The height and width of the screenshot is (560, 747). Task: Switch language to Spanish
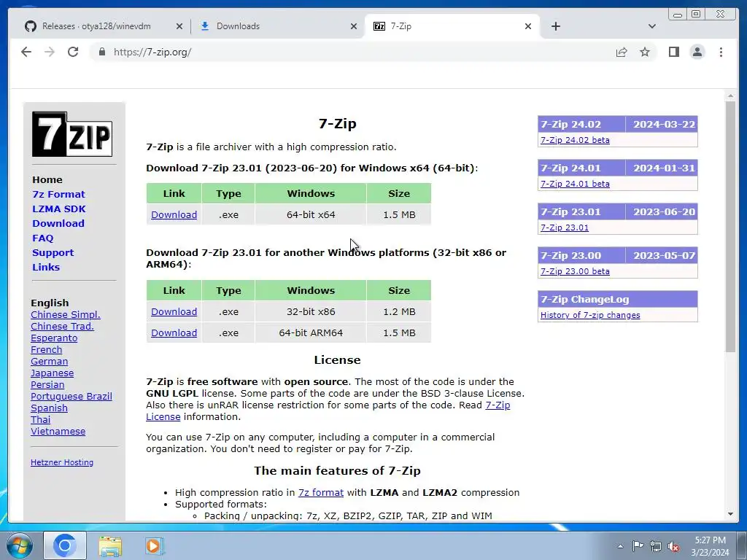click(x=49, y=408)
